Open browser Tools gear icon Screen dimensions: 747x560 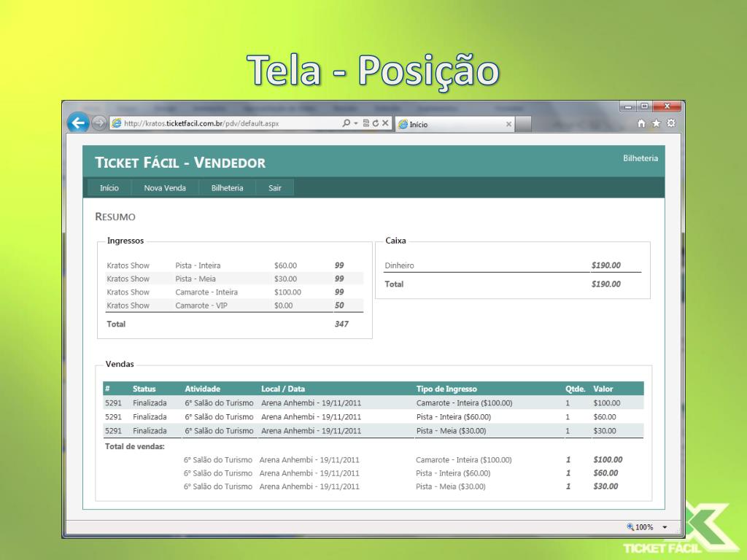point(671,123)
